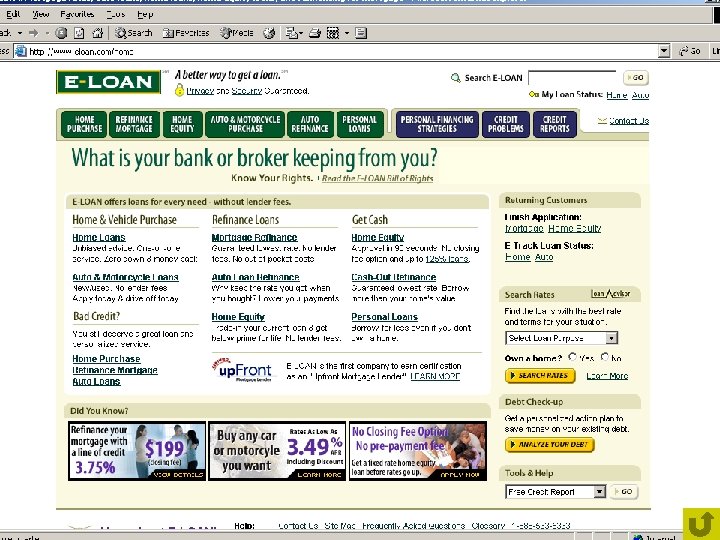
Task: Click the key icon by My Loan Status
Action: pyautogui.click(x=534, y=95)
